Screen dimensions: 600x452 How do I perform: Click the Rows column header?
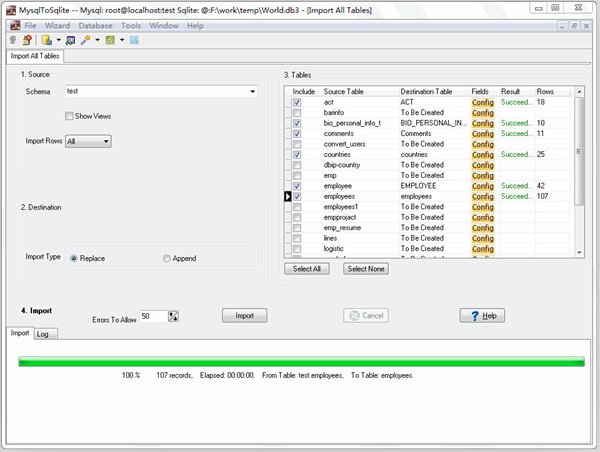[x=545, y=91]
